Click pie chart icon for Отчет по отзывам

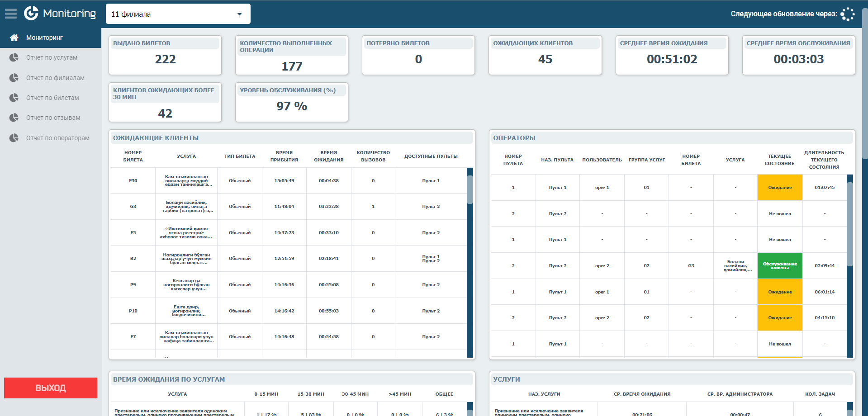coord(14,118)
